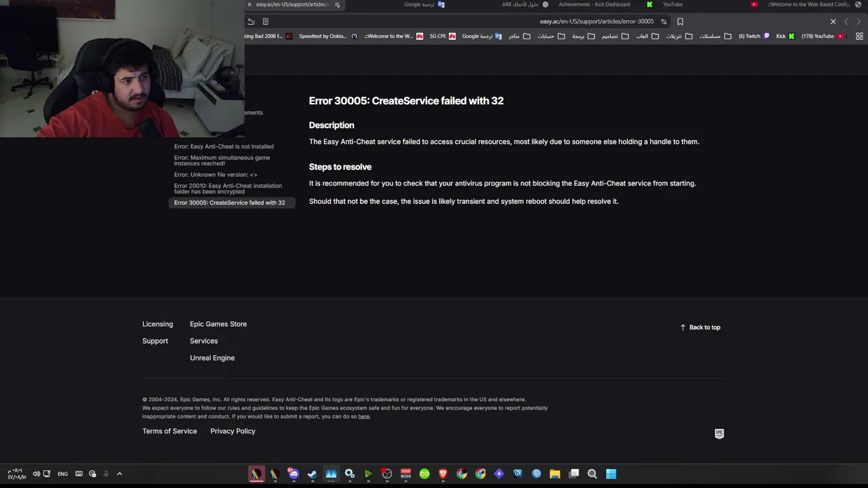Click the volume speaker tray icon
Screen dimensions: 868x488
coord(37,474)
